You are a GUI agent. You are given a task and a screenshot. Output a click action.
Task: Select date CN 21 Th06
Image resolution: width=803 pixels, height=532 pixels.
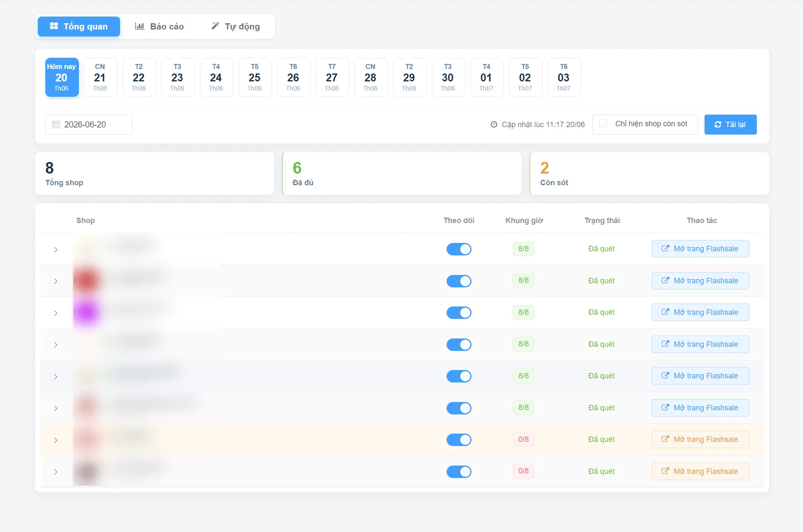coord(100,77)
